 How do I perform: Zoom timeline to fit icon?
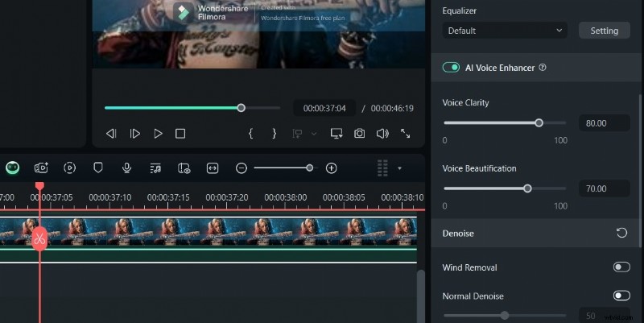pos(213,168)
